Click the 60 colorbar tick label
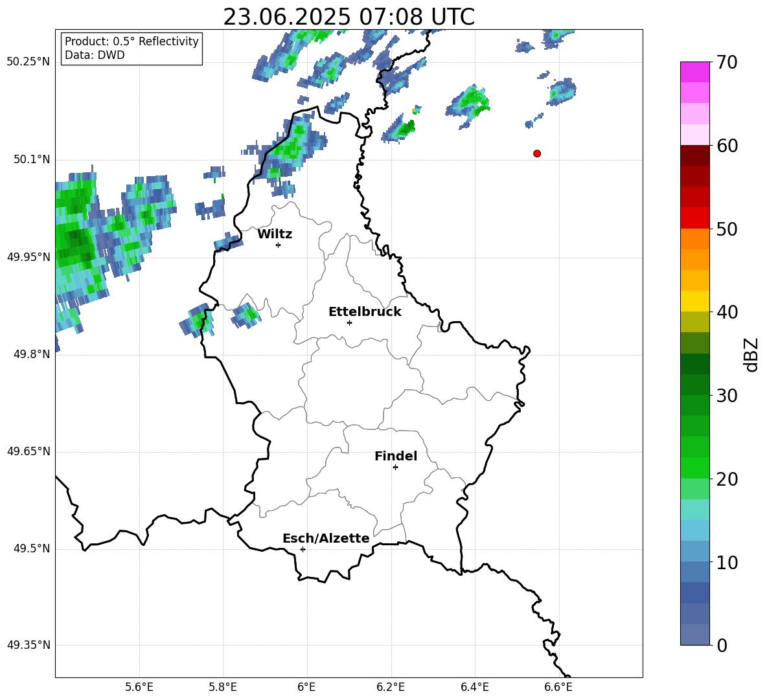The width and height of the screenshot is (767, 700). (727, 146)
